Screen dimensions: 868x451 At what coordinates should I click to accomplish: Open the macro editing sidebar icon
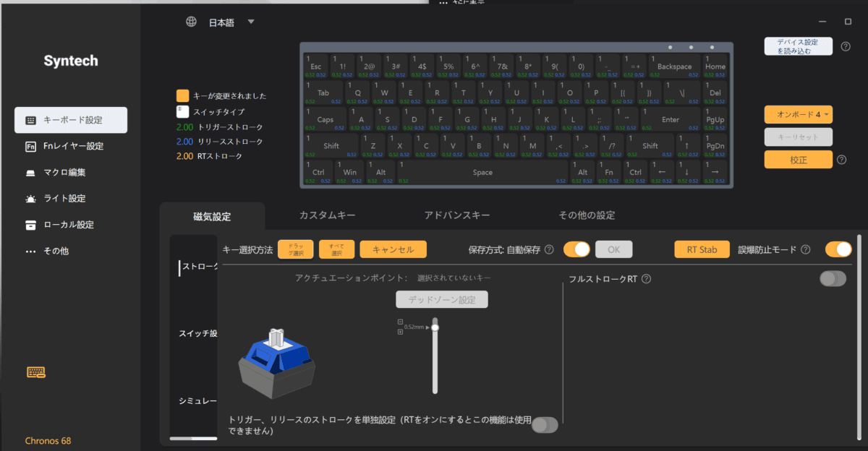tap(30, 173)
